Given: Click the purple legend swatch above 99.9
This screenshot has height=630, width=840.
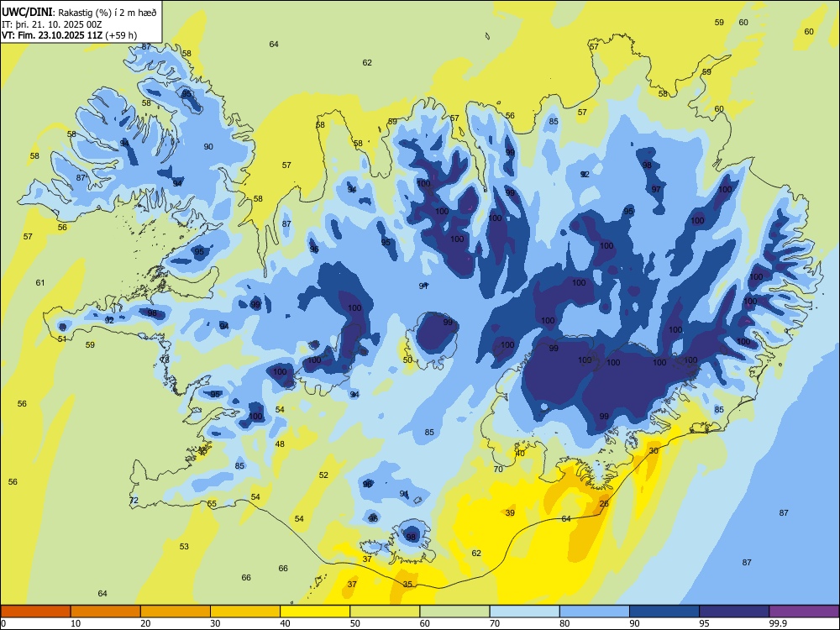Looking at the screenshot, I should click(804, 612).
